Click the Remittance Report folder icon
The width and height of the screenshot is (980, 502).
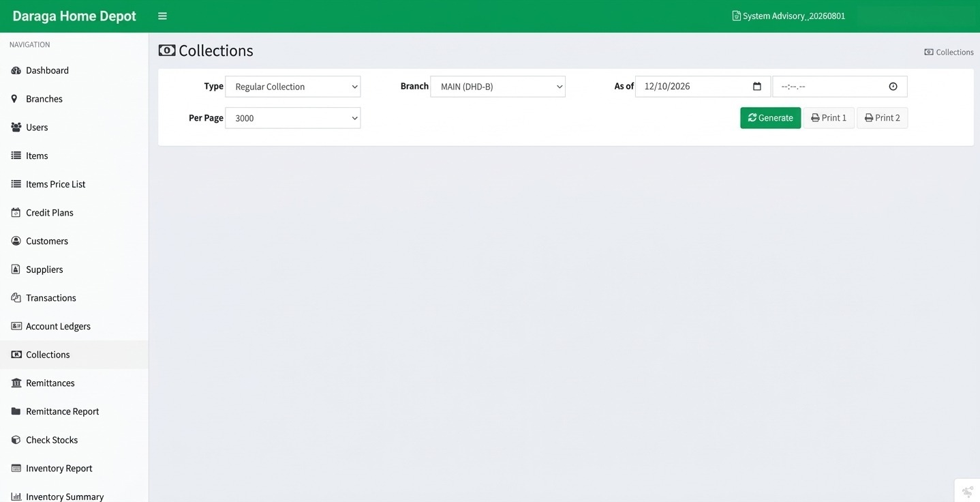pos(16,411)
